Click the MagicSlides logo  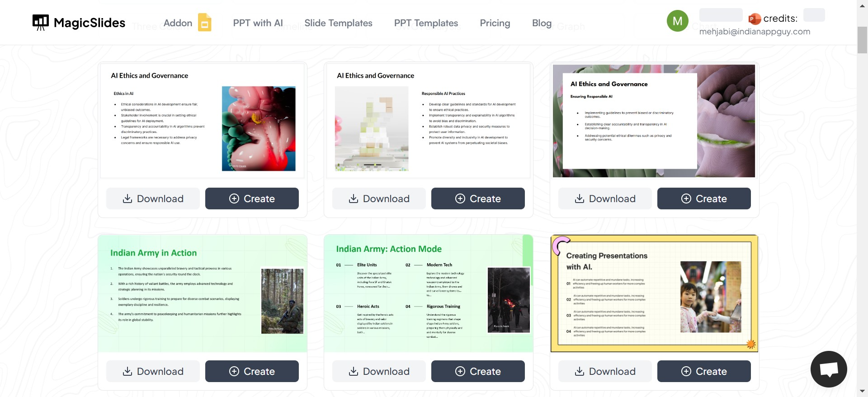(x=79, y=23)
